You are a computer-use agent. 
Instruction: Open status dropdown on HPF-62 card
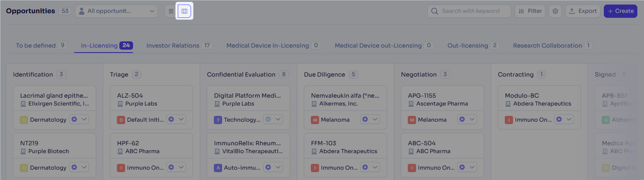(176, 167)
